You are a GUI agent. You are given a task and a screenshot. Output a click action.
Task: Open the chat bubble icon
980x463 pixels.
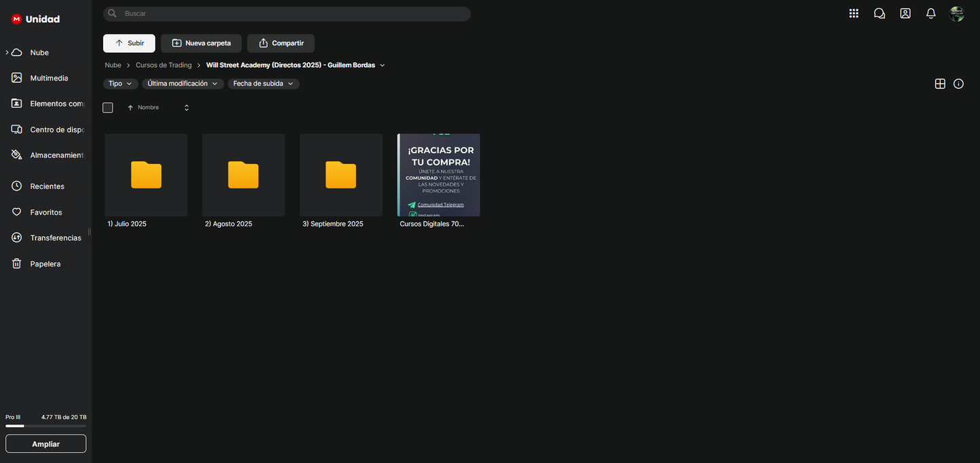tap(880, 14)
